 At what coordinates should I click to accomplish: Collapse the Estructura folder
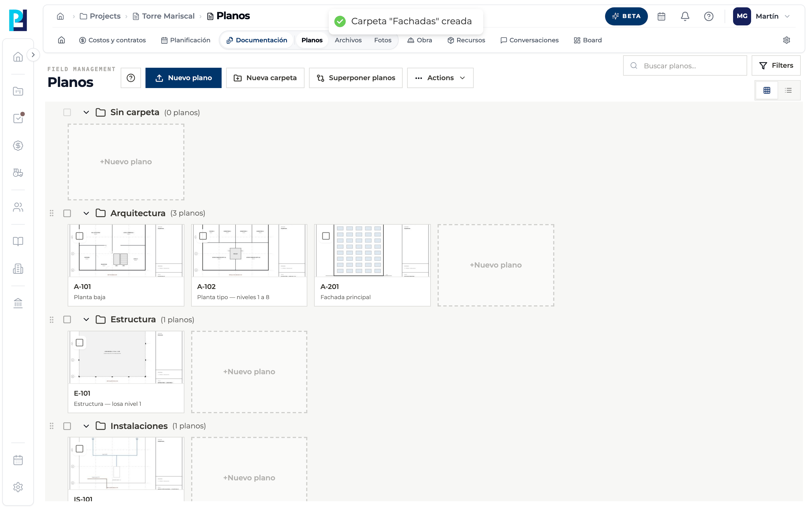[86, 319]
